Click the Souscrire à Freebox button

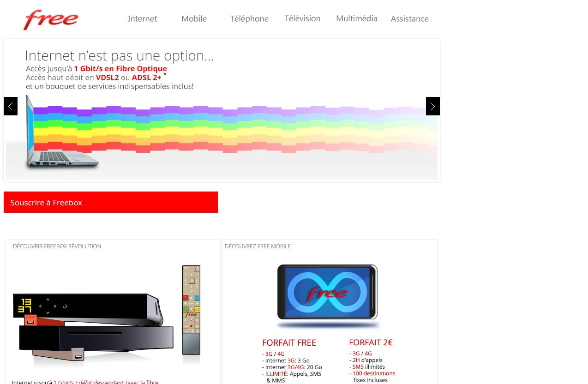(x=111, y=202)
